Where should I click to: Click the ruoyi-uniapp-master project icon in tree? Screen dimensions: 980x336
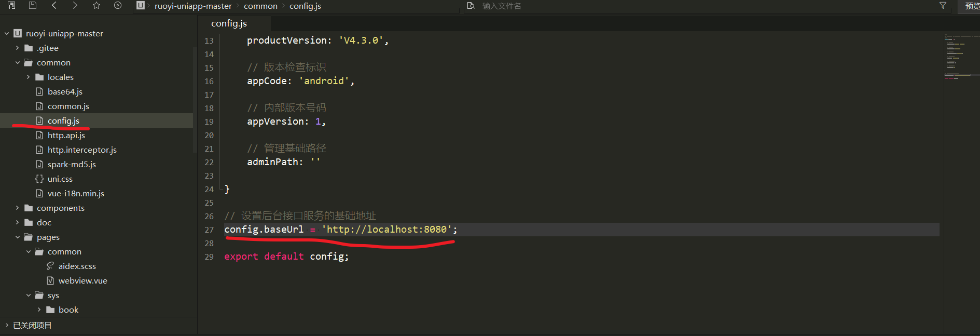tap(18, 33)
